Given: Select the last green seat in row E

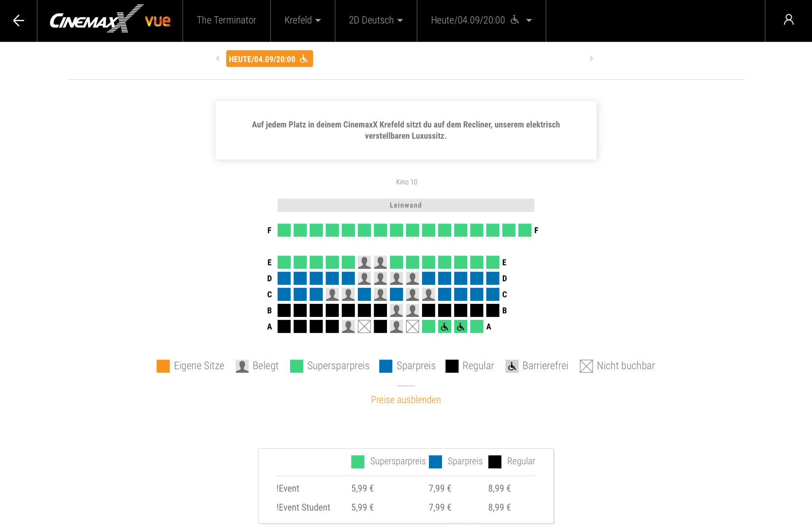Looking at the screenshot, I should pyautogui.click(x=493, y=262).
